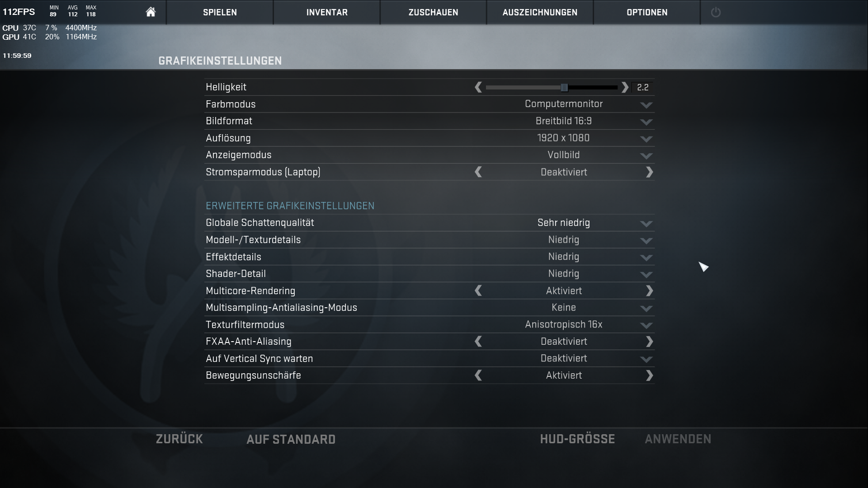Toggle Multicore-Rendering with left arrow

pos(478,291)
